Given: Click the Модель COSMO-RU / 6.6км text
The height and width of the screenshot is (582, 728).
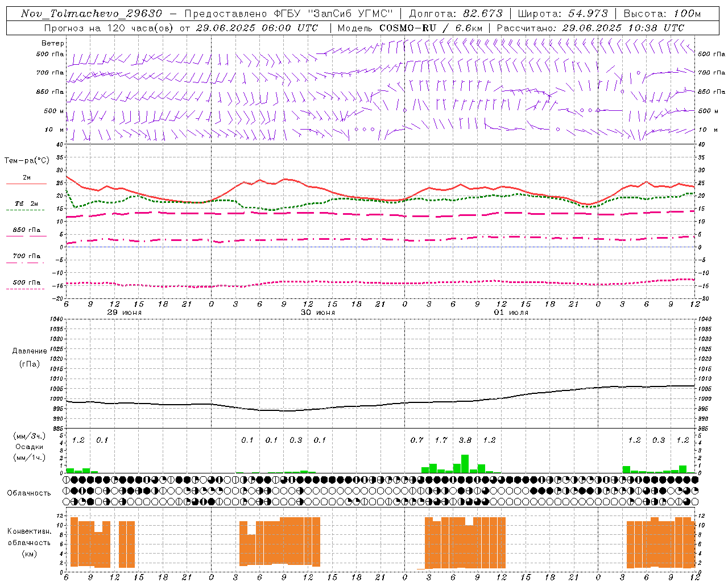Looking at the screenshot, I should [411, 28].
